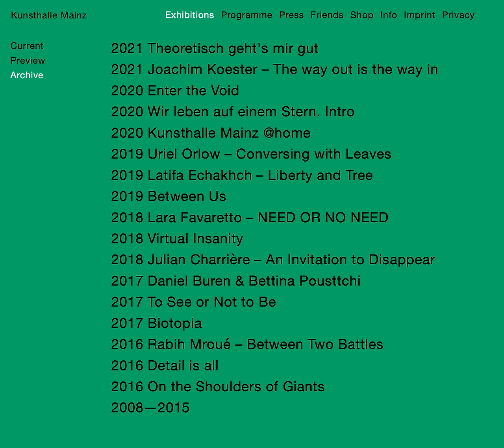Open 2018 Virtual Insanity
Screen dimensions: 504x448
pos(177,239)
